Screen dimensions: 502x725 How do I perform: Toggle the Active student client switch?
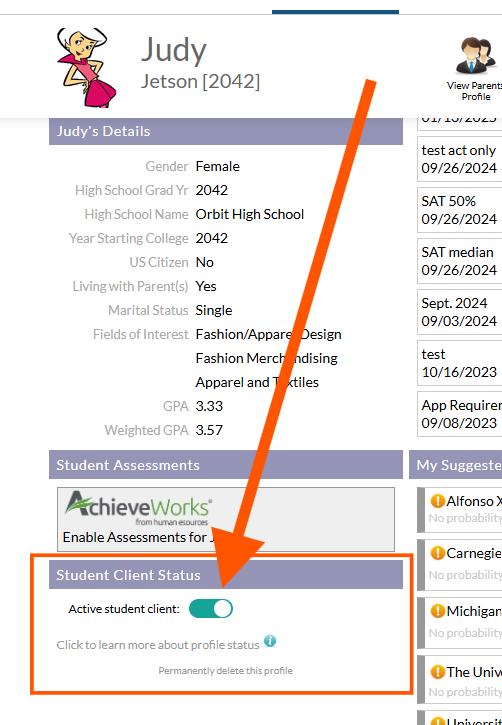pos(211,609)
